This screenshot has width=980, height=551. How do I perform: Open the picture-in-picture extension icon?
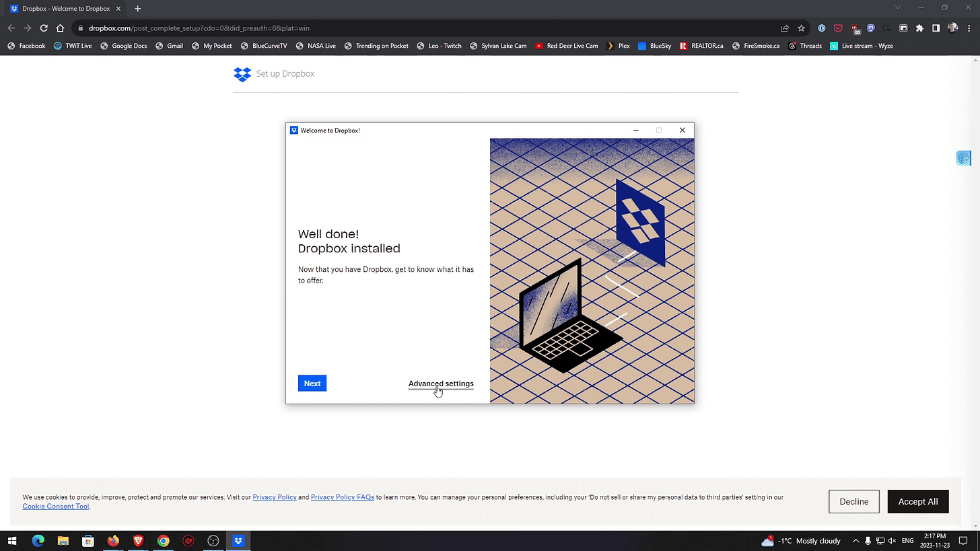(x=903, y=28)
